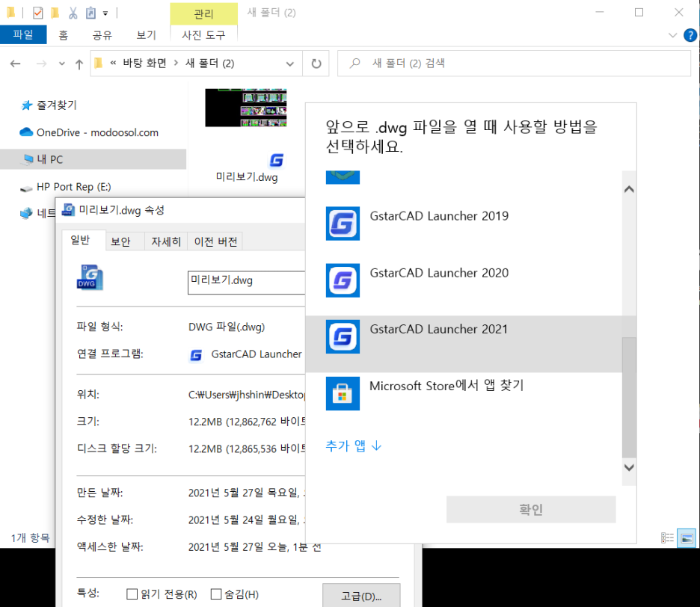Select the GstarCAD Launcher 2020 icon

tap(343, 280)
